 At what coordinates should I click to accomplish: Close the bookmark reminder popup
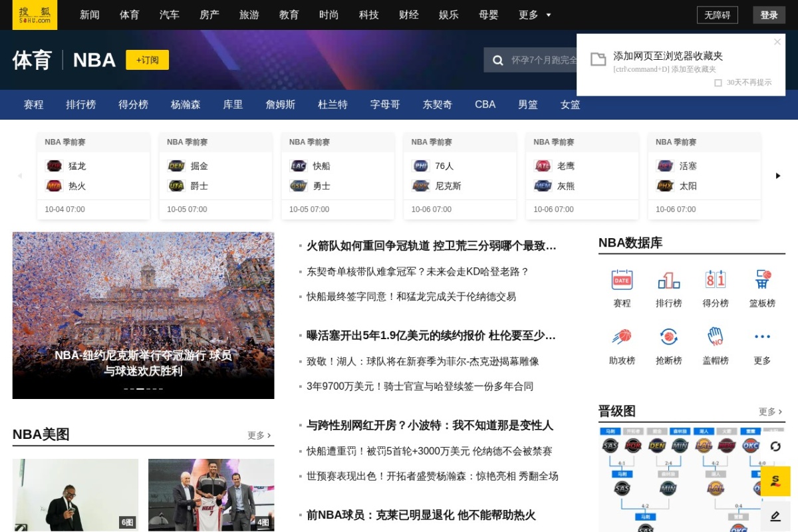coord(777,42)
